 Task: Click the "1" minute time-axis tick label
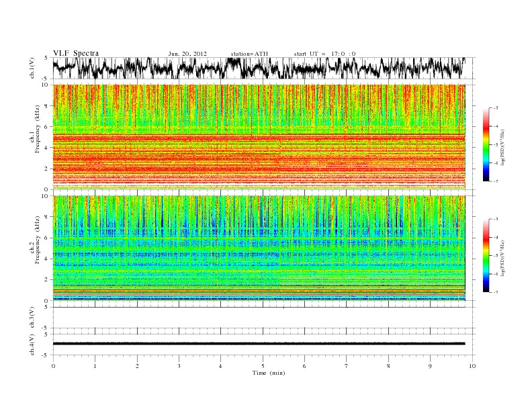pyautogui.click(x=95, y=366)
